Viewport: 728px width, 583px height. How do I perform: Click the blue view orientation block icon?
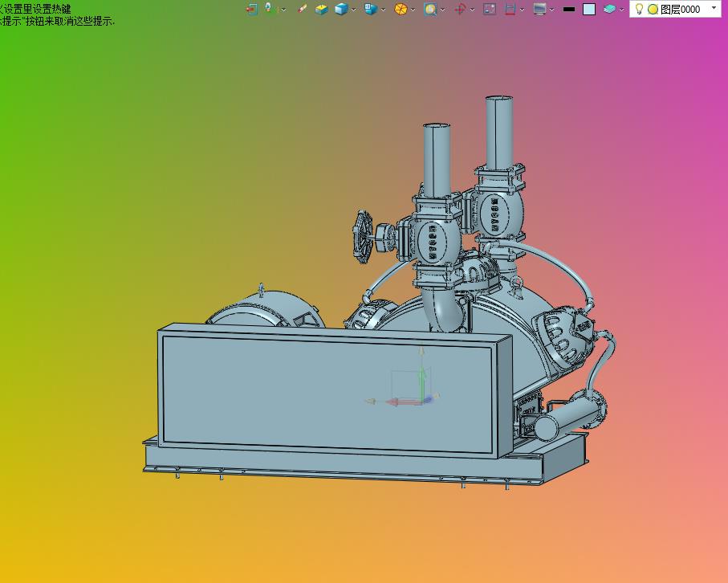click(371, 9)
